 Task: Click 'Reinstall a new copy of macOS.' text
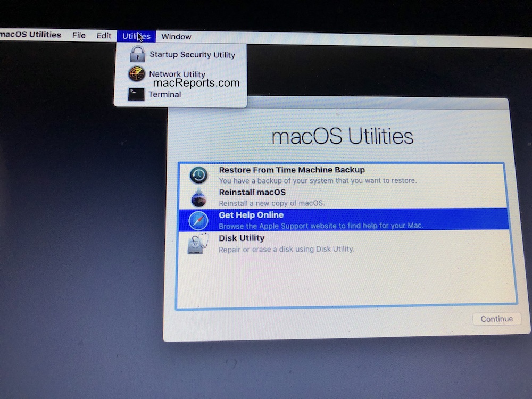point(272,203)
